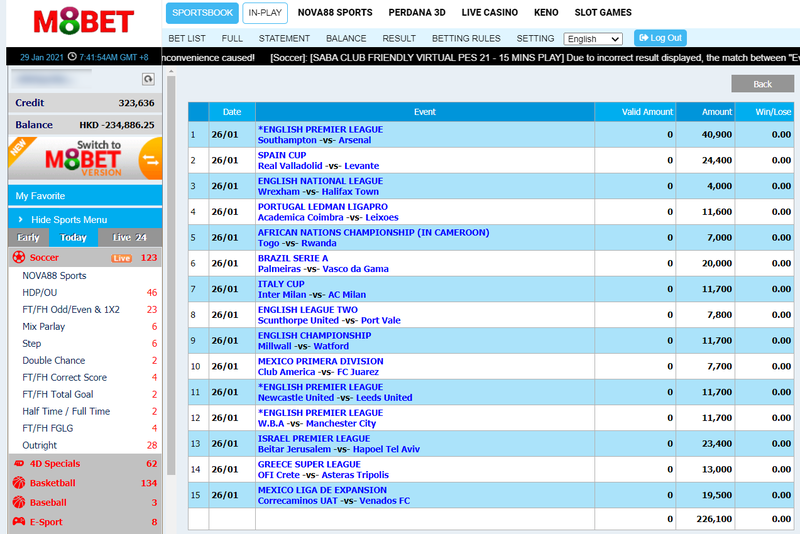800x534 pixels.
Task: Click the E-Sport gamepad icon
Action: 19,521
